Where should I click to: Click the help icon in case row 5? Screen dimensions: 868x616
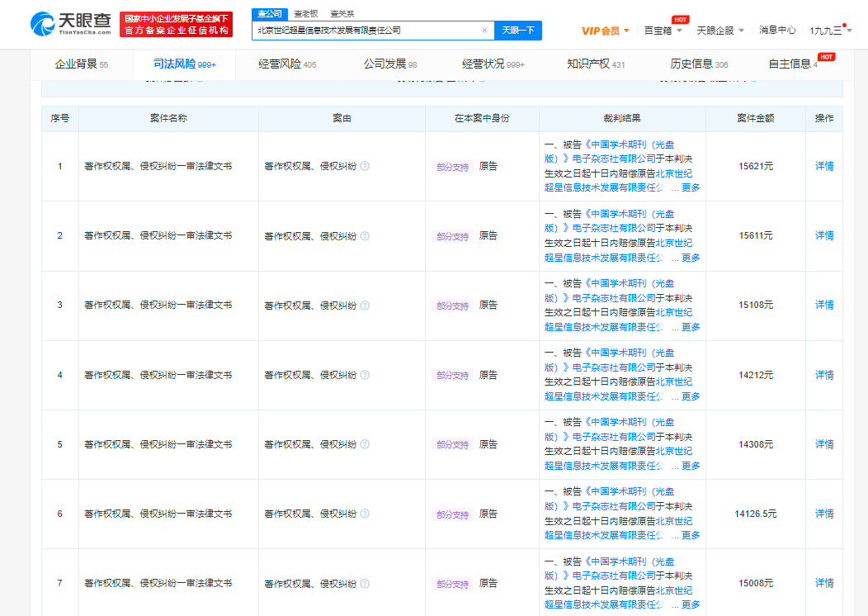coord(365,444)
